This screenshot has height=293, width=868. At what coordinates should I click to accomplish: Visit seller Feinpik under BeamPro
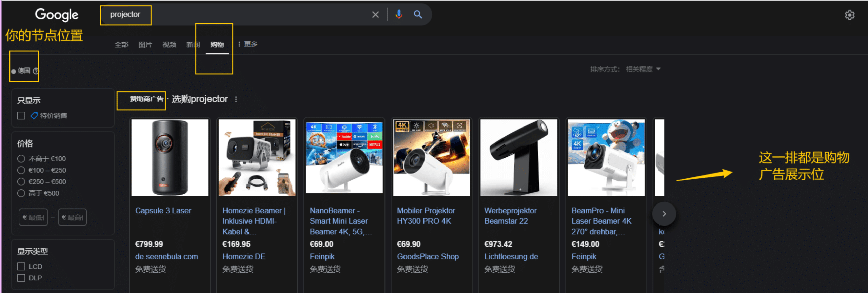click(584, 257)
